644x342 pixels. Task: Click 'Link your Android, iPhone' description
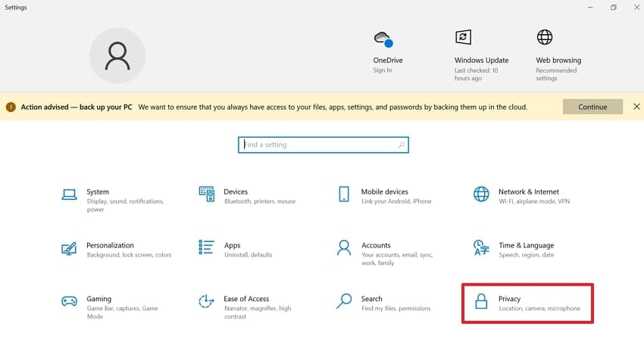tap(396, 201)
